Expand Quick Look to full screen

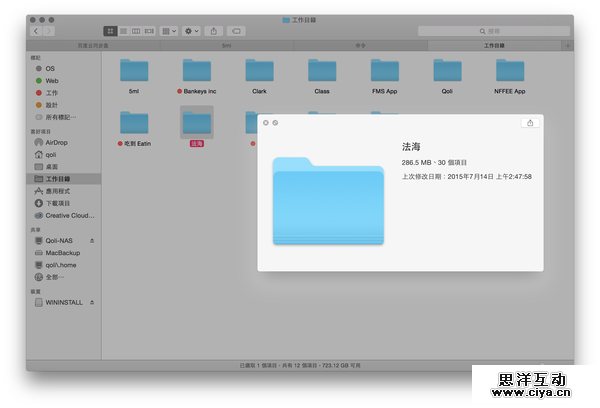pos(275,123)
